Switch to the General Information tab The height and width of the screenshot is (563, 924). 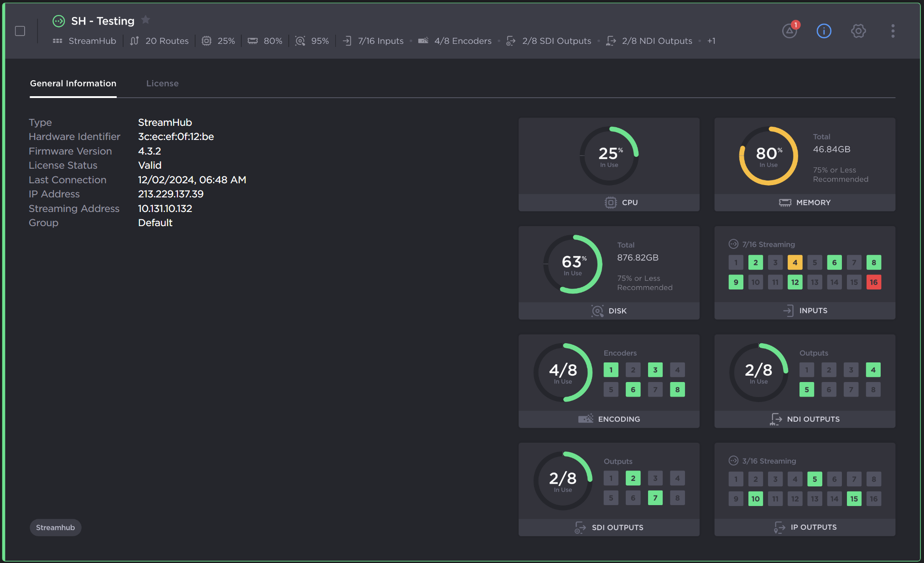click(73, 83)
